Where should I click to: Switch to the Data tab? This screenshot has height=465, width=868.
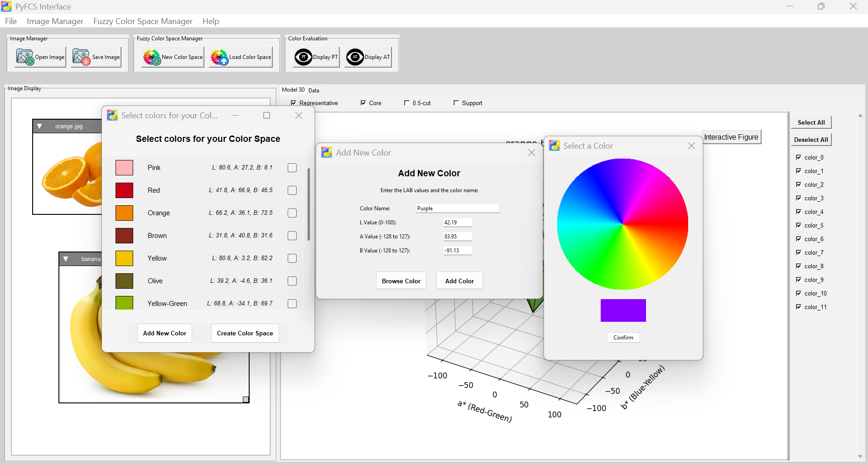click(x=314, y=90)
